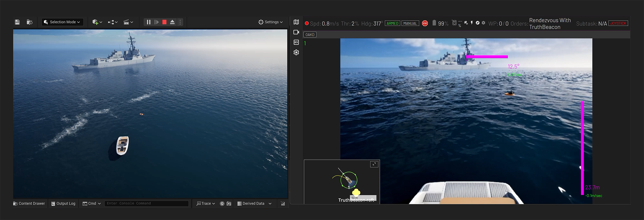Screen dimensions: 644x220
Task: Expand the Cmd console type dropdown
Action: coord(92,204)
